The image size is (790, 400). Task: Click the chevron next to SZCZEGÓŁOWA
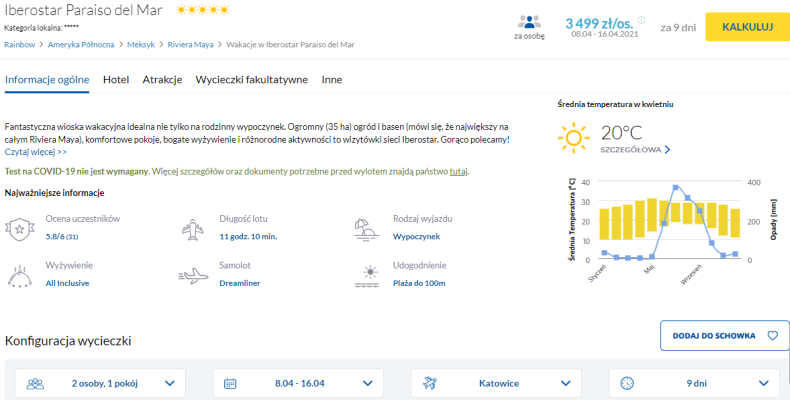[667, 150]
